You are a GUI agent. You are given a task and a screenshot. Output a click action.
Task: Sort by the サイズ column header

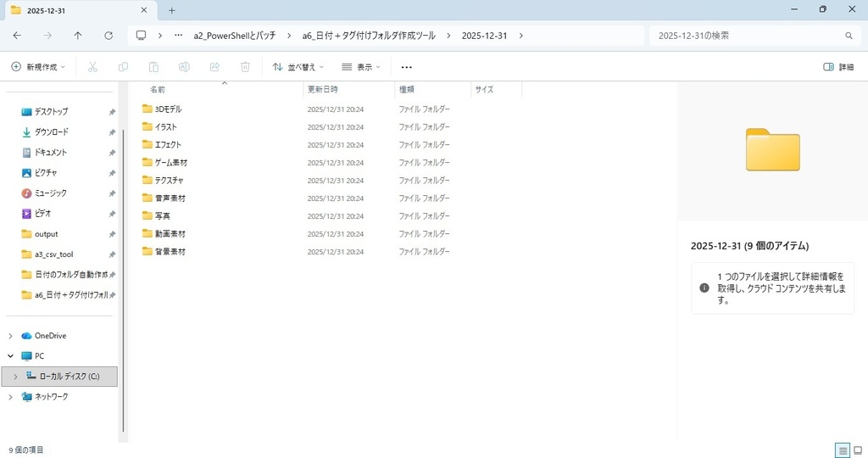click(x=484, y=89)
